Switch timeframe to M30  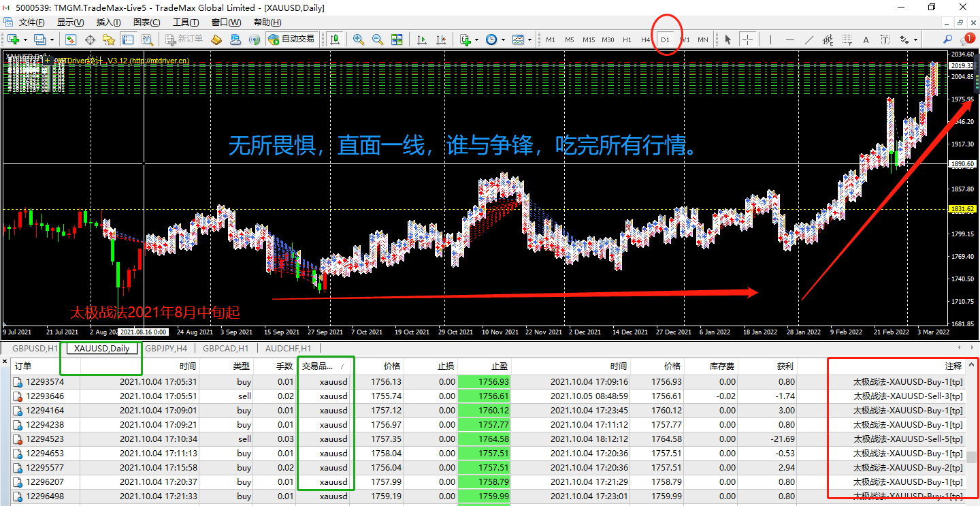[608, 39]
